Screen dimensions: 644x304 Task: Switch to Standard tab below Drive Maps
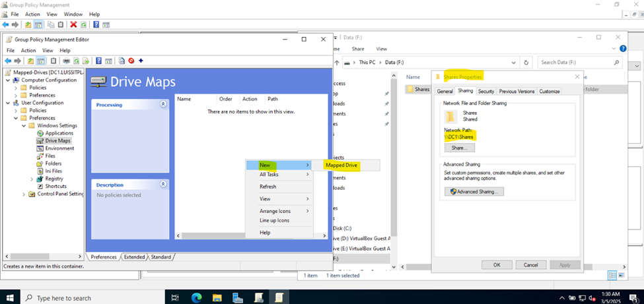[161, 257]
